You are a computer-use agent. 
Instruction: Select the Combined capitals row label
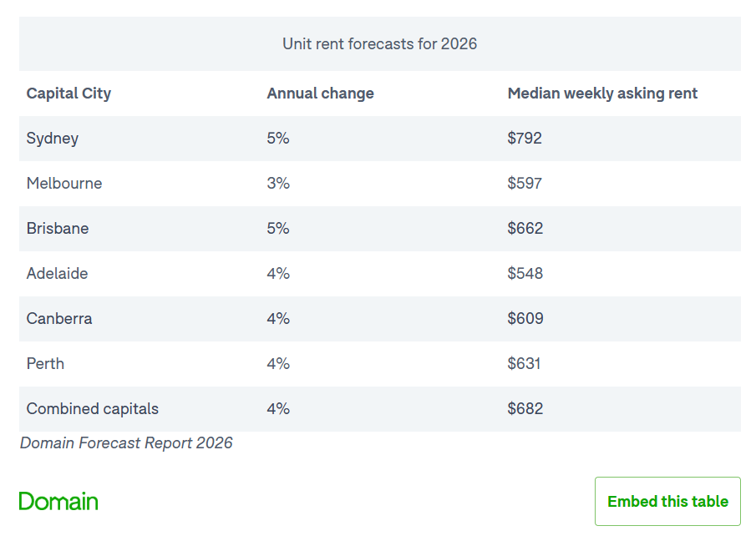pyautogui.click(x=93, y=409)
